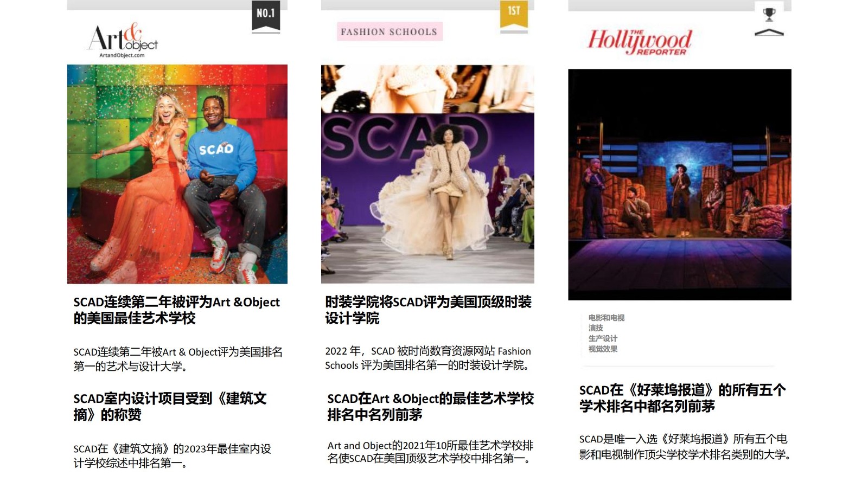Open the confetti students photo
The image size is (868, 488).
177,174
